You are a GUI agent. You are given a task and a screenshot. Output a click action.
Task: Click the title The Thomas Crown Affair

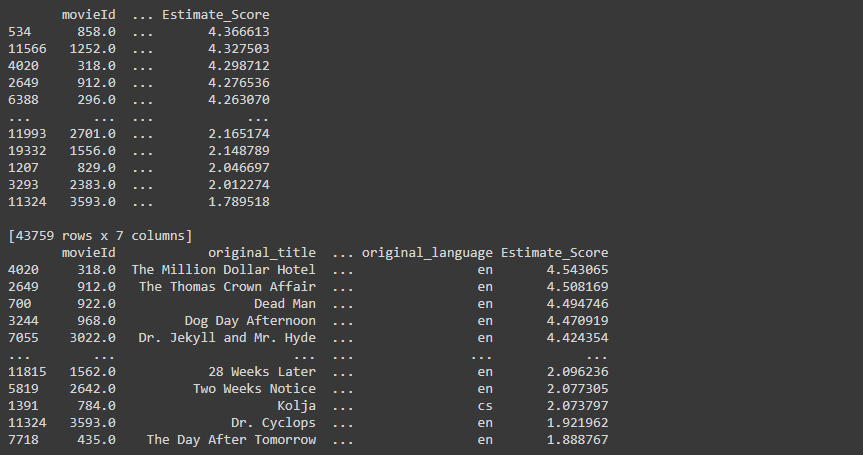pyautogui.click(x=227, y=287)
